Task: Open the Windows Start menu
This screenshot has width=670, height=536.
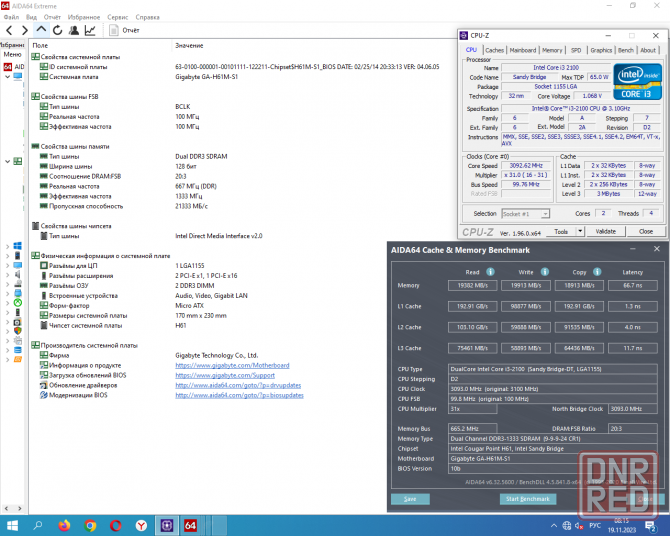Action: [12, 525]
